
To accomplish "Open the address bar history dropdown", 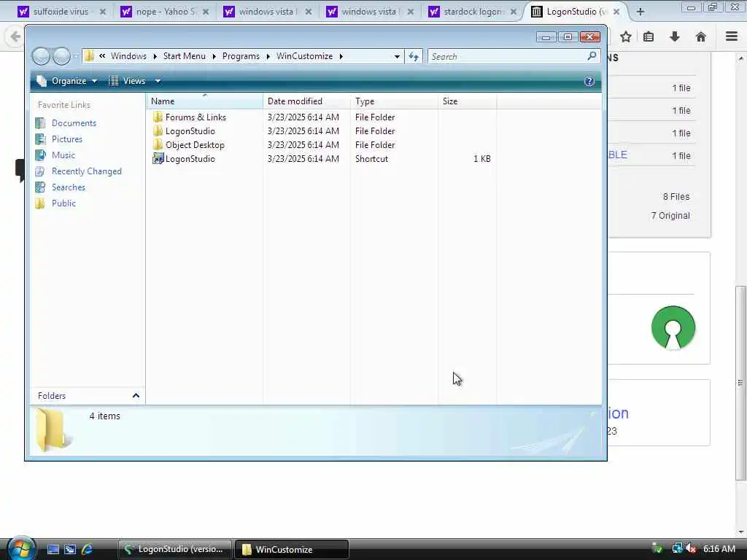I will pos(397,57).
